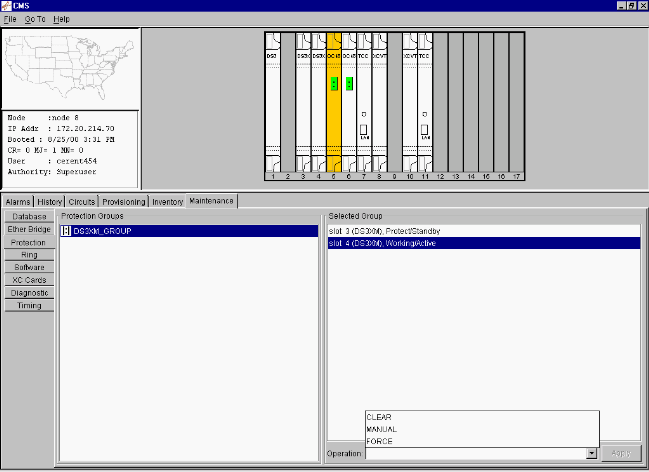The image size is (649, 472).
Task: Click the Operation combo box field
Action: tap(476, 453)
